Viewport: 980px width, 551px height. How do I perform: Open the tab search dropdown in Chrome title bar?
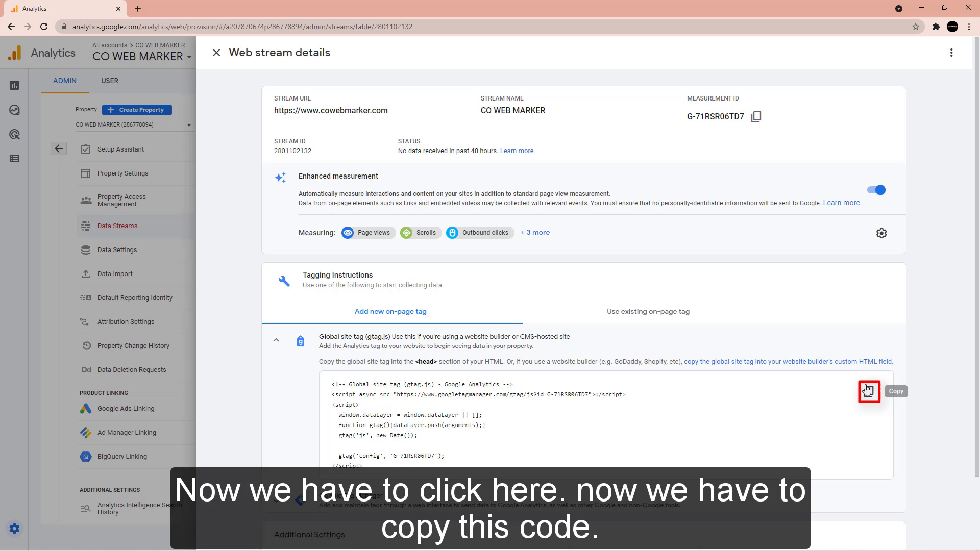[899, 9]
